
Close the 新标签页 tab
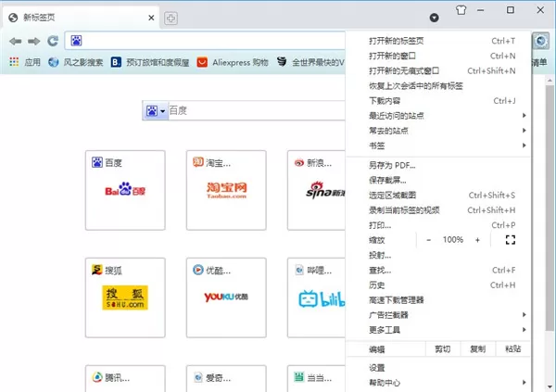151,18
